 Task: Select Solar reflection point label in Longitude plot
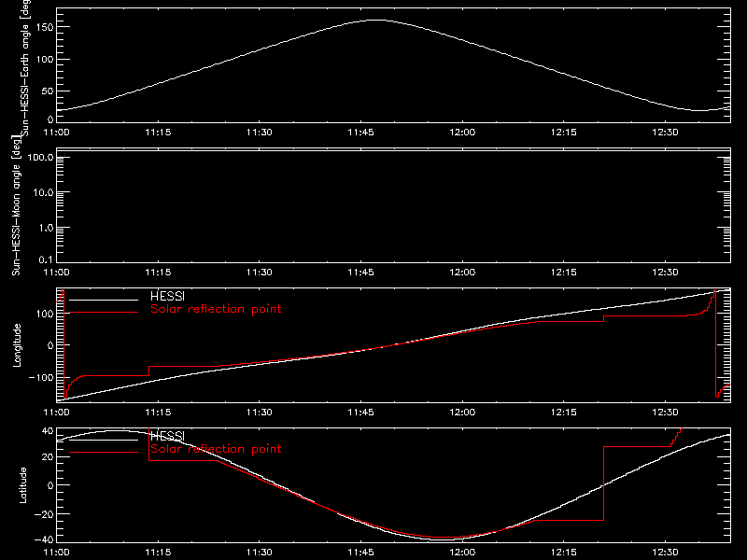(x=216, y=309)
